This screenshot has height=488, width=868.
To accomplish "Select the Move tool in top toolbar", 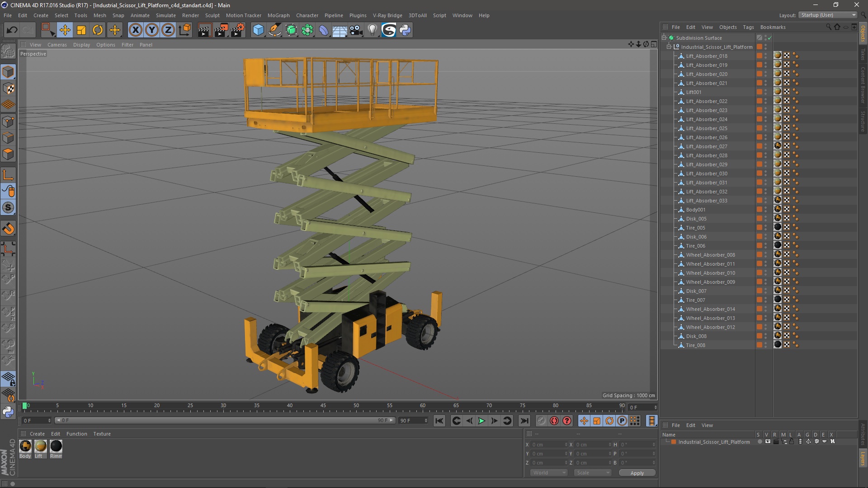I will [x=65, y=30].
